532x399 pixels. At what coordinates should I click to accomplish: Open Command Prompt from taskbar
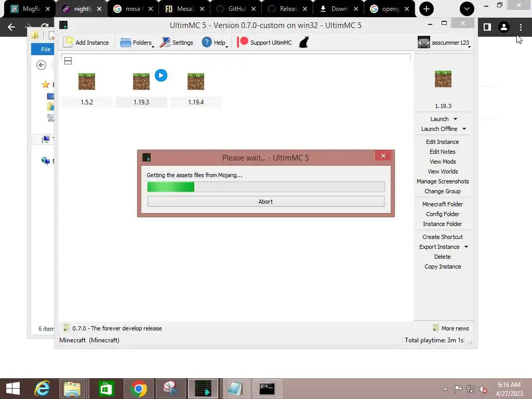point(267,389)
